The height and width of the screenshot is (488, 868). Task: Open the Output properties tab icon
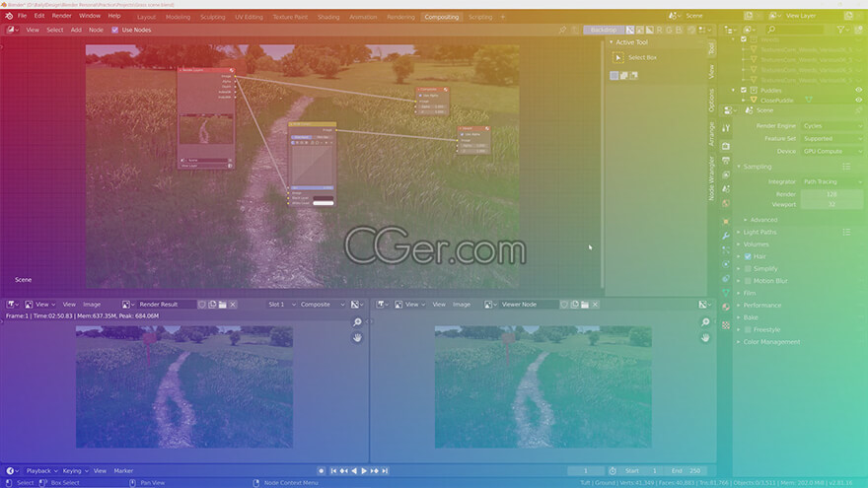point(726,161)
